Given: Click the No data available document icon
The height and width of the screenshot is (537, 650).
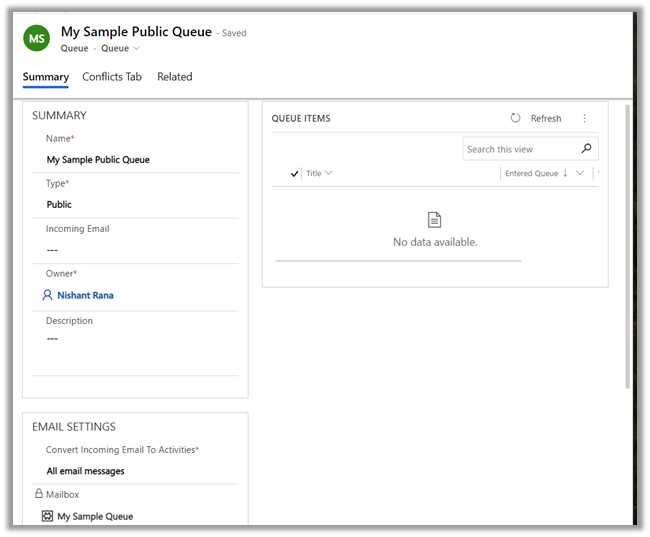Looking at the screenshot, I should [434, 220].
